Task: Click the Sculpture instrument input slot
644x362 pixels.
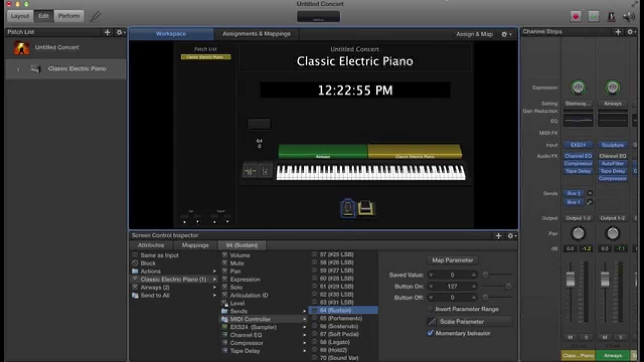Action: coord(612,145)
